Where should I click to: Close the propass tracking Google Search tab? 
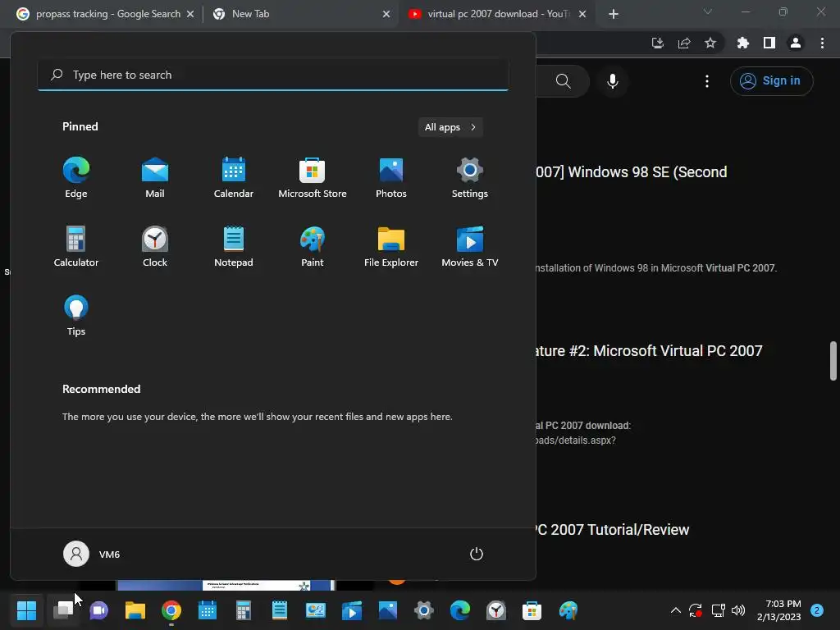pos(190,14)
